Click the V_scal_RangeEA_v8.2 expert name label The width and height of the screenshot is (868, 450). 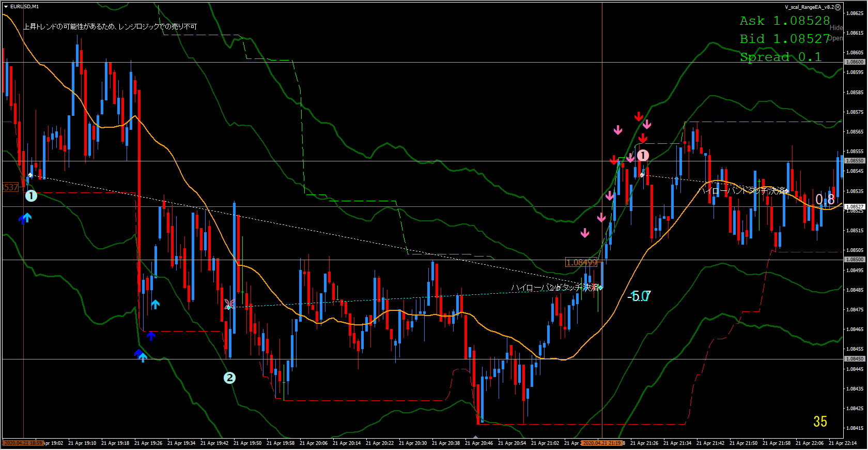809,7
